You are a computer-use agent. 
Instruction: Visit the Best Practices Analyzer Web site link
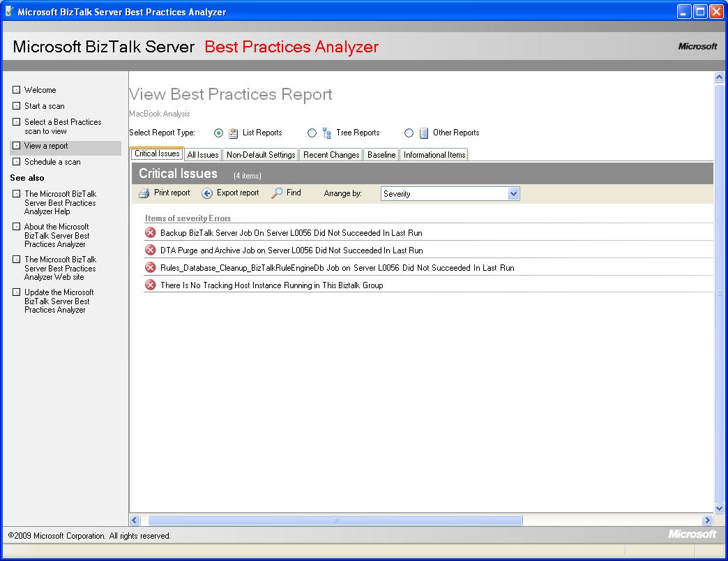pos(60,268)
